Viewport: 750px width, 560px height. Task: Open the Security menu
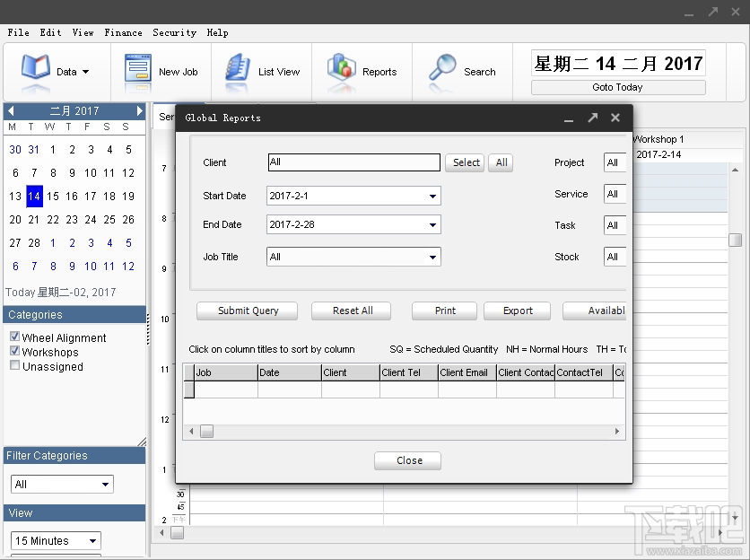coord(174,33)
